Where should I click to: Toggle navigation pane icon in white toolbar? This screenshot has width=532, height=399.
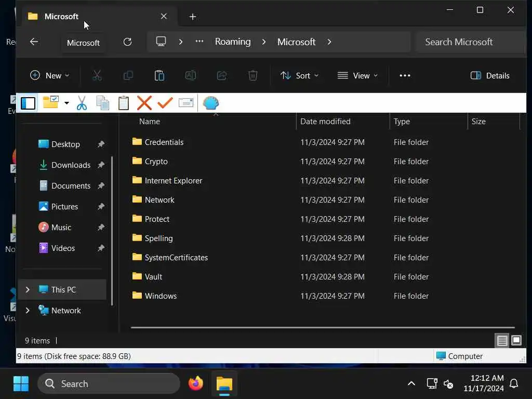tap(28, 103)
